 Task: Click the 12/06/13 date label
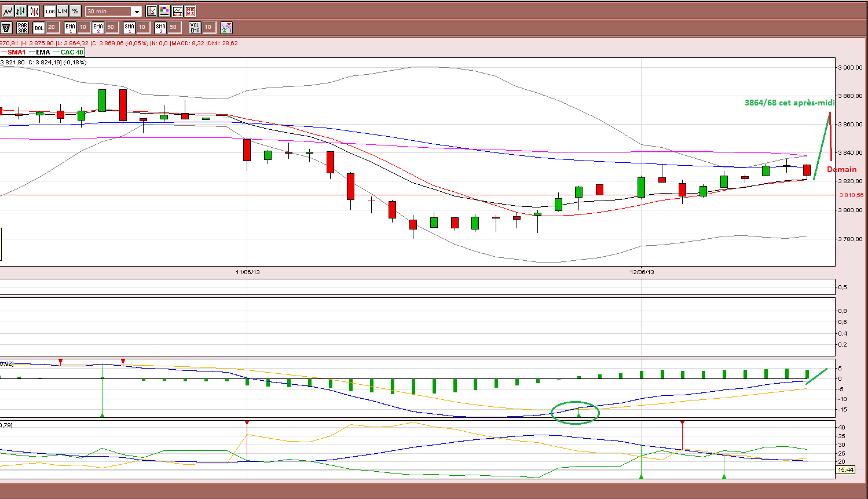pyautogui.click(x=642, y=271)
